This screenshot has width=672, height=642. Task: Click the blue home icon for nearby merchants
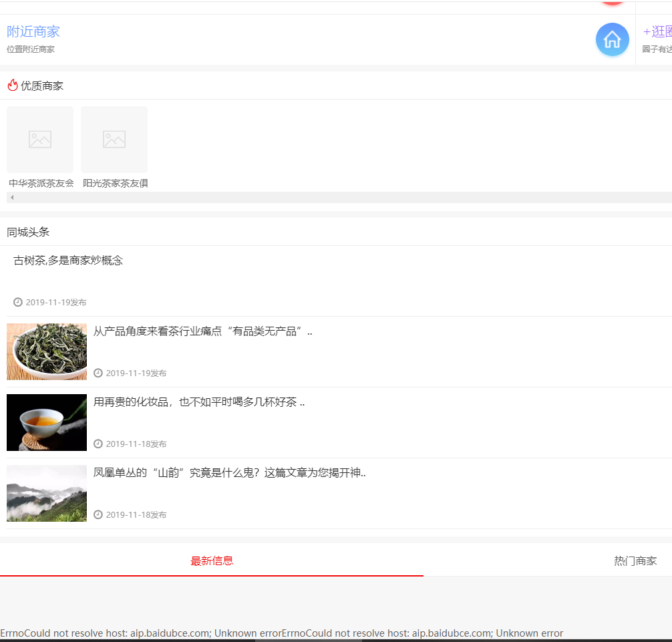coord(612,39)
